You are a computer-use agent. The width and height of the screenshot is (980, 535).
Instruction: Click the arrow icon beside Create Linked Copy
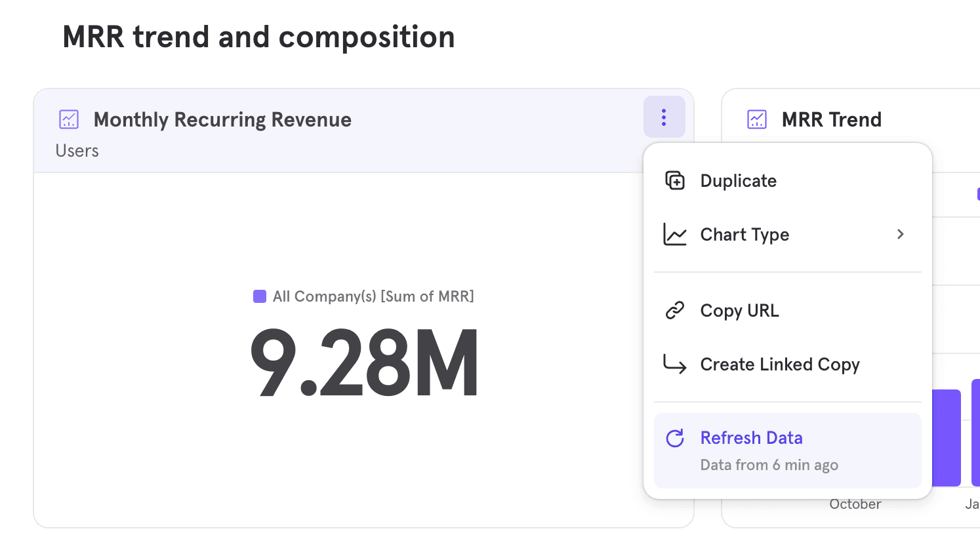tap(675, 365)
